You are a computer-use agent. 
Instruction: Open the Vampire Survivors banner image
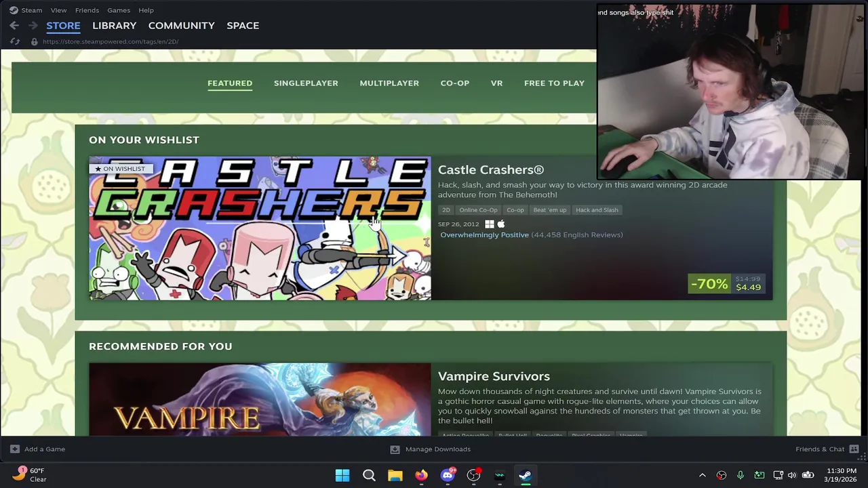pyautogui.click(x=260, y=400)
